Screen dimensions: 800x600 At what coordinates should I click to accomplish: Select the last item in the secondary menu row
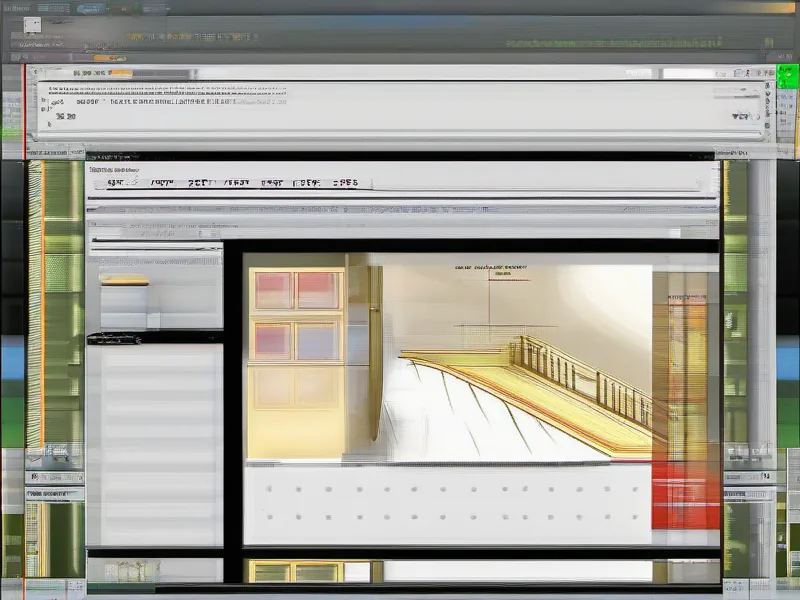(x=345, y=184)
